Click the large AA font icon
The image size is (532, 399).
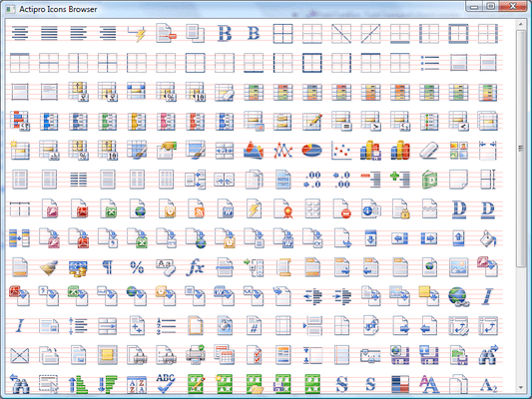429,384
